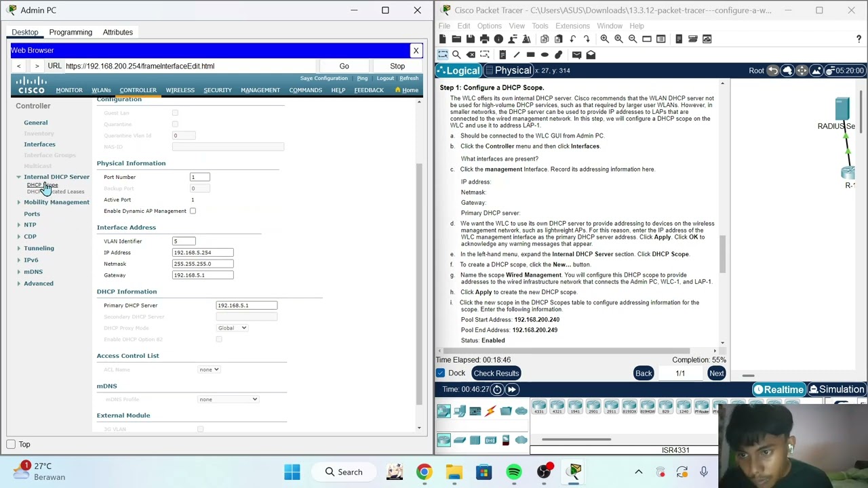Click DHCP Scope link in sidebar

[43, 185]
